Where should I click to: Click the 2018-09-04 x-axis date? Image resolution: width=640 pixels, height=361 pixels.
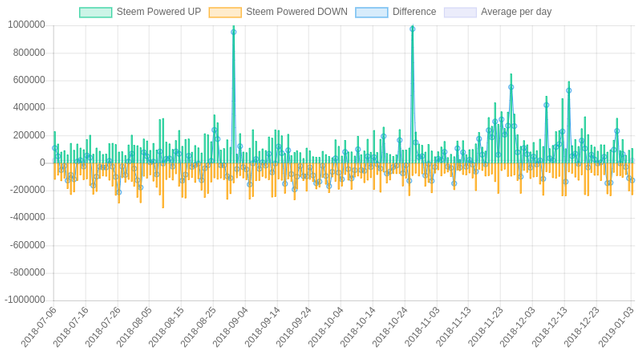click(x=230, y=327)
